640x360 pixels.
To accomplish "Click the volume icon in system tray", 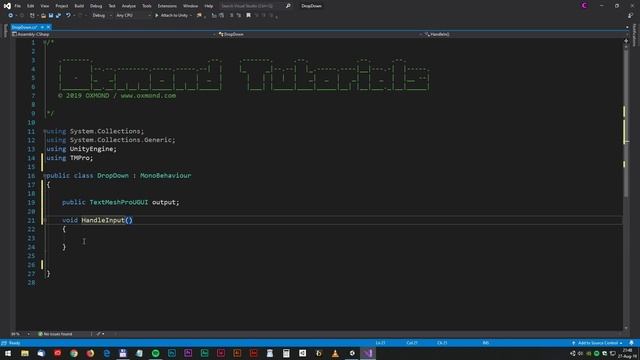I will [580, 353].
